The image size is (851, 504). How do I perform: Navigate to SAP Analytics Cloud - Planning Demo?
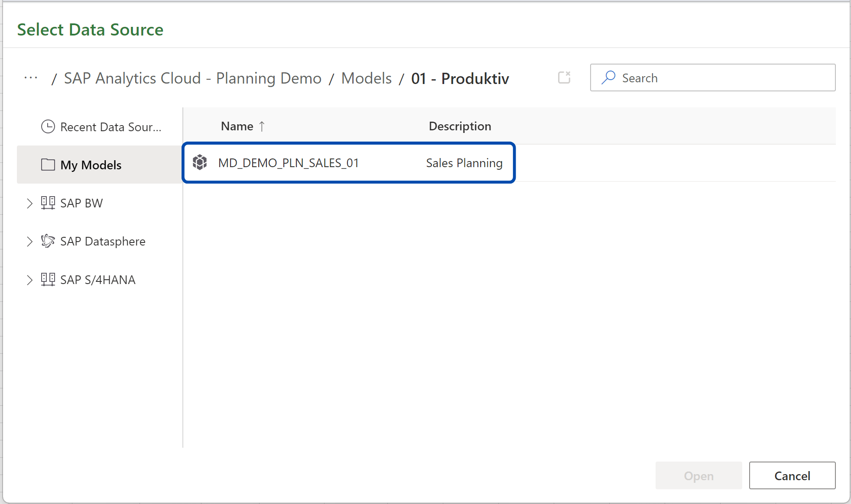tap(193, 78)
